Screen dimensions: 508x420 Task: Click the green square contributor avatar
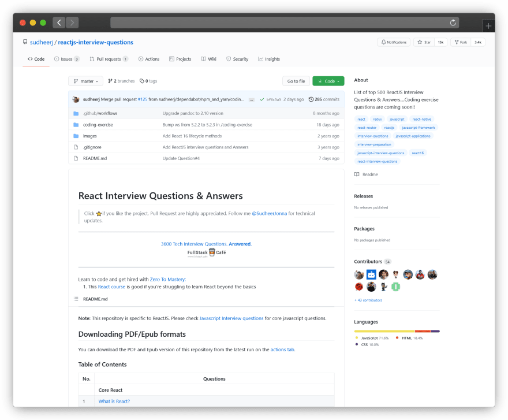pos(395,287)
